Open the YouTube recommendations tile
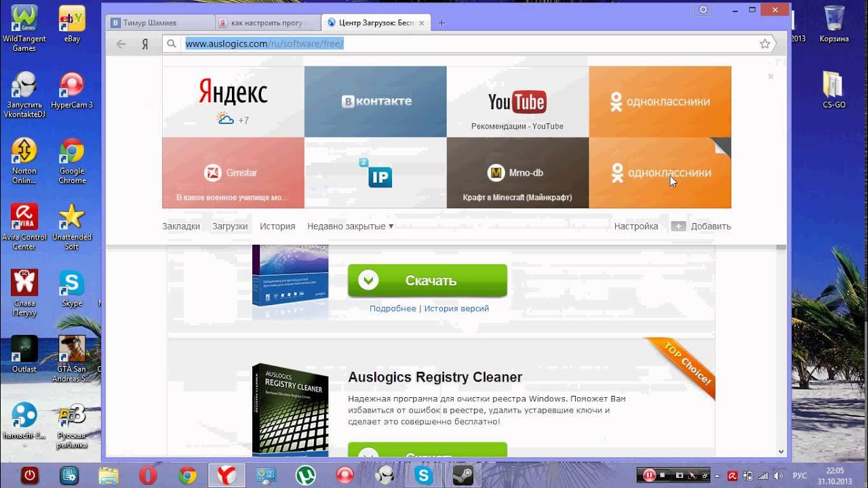868x488 pixels. [517, 102]
